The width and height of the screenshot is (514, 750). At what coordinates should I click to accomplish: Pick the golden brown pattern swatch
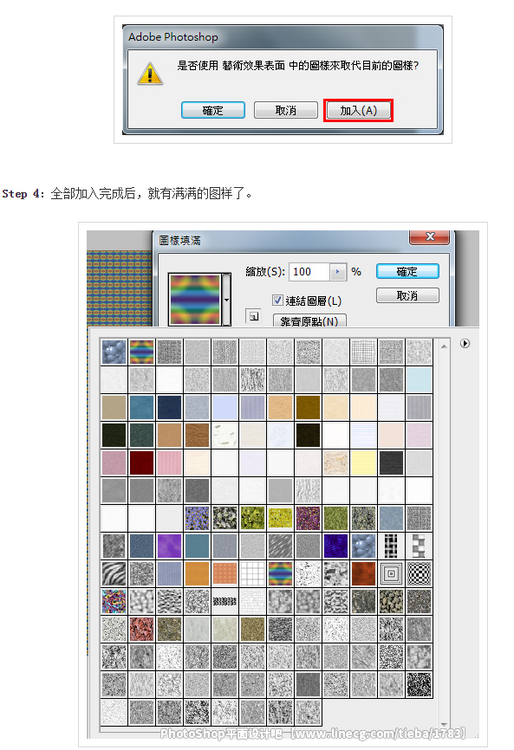[x=308, y=407]
